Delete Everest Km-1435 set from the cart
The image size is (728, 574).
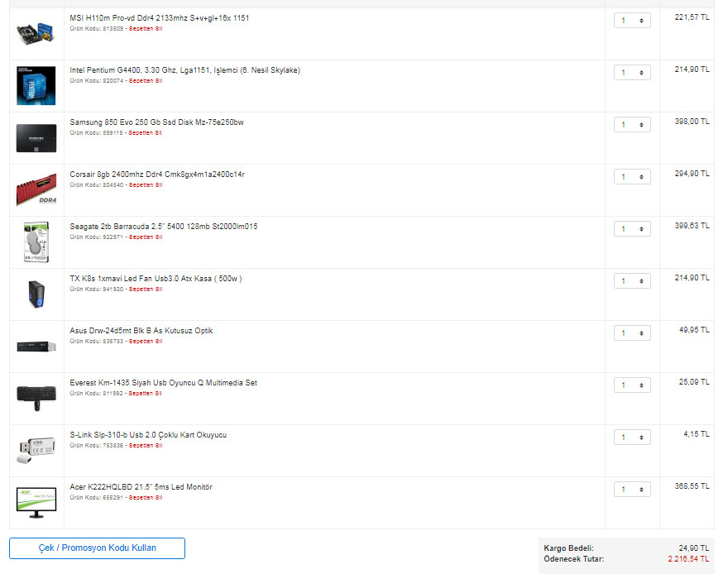(146, 394)
